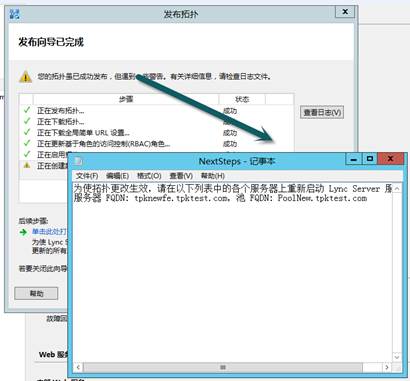Open the 编辑(E) menu in Notepad
Image resolution: width=410 pixels, height=381 pixels.
point(117,176)
